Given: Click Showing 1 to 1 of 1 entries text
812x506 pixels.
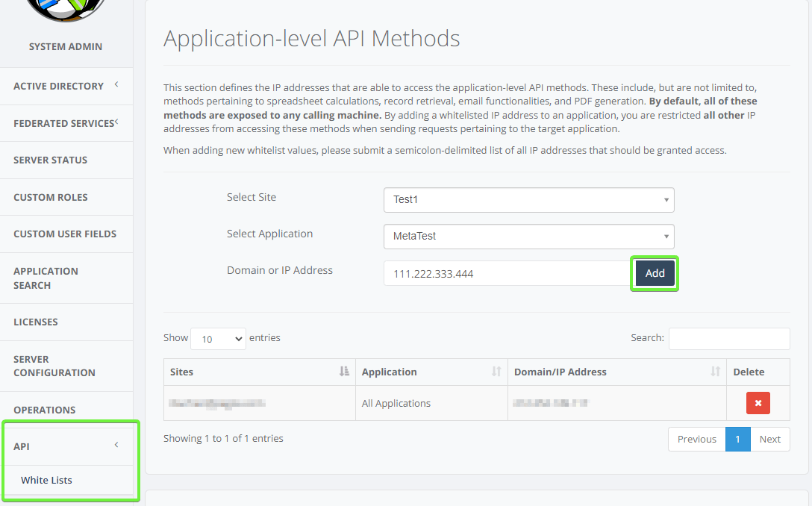Looking at the screenshot, I should point(223,438).
